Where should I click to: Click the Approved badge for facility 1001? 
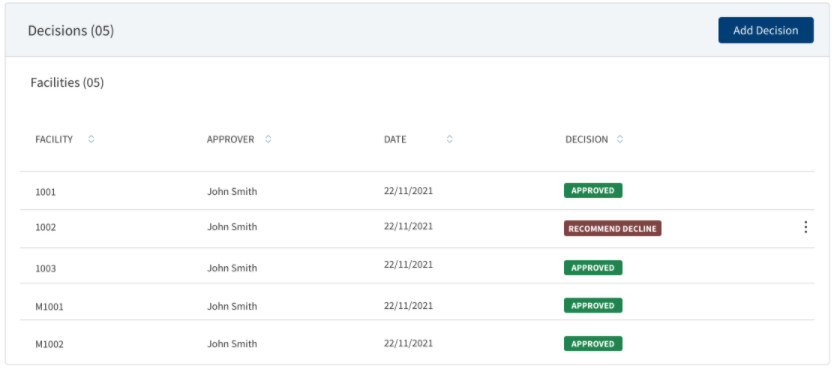pyautogui.click(x=593, y=191)
